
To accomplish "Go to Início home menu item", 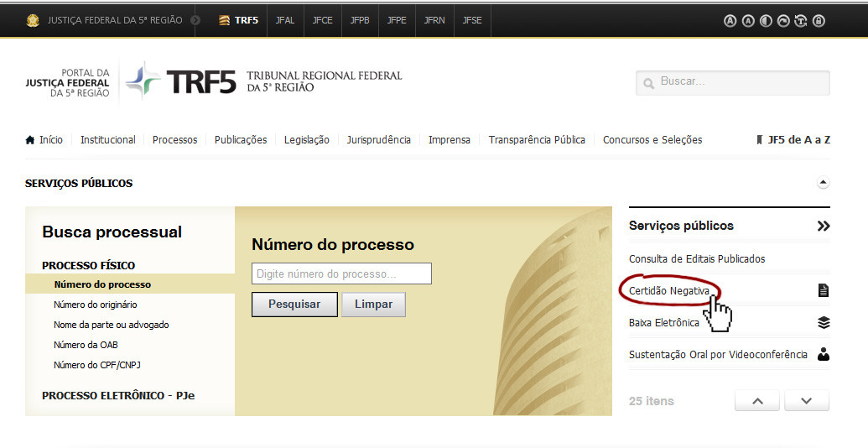I will (x=44, y=139).
